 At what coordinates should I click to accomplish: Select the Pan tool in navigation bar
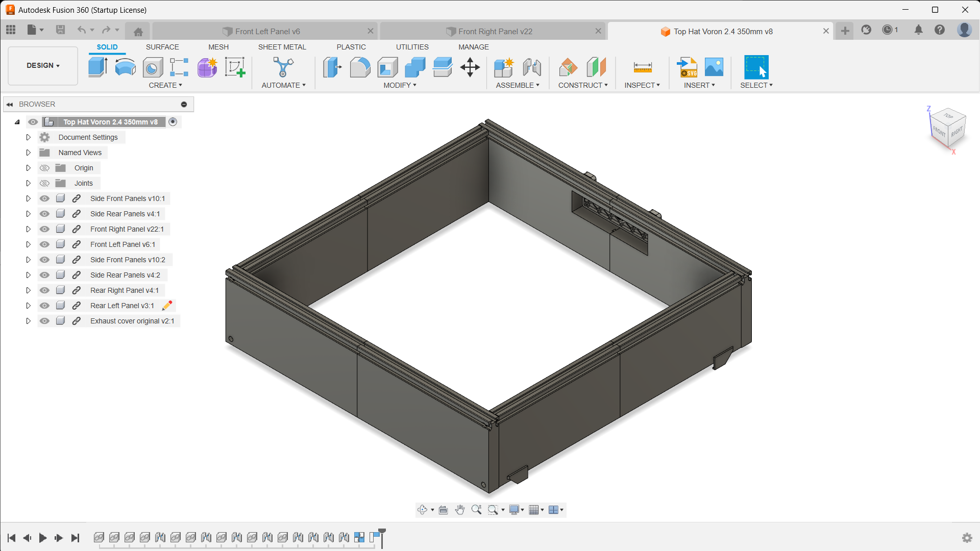point(460,509)
